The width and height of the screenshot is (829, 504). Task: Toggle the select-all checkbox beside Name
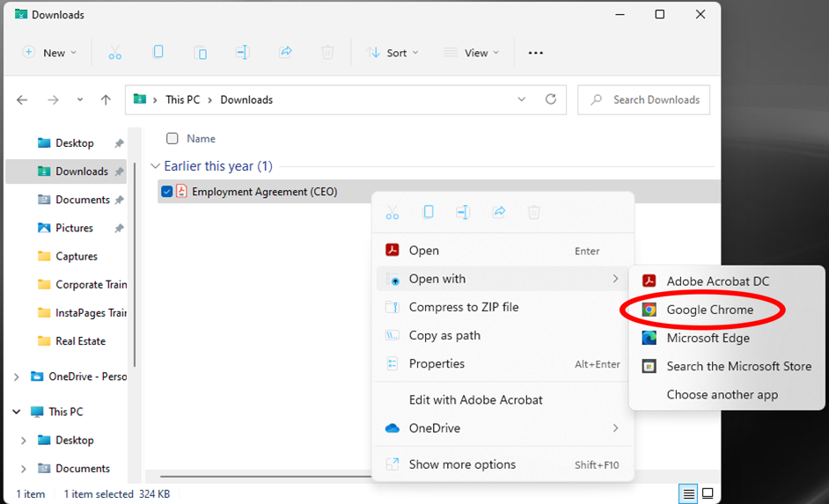(x=172, y=138)
